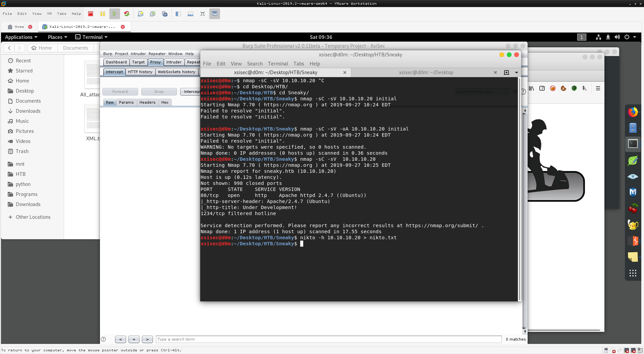Restart the guest with the red-green arrows icon
Image resolution: width=644 pixels, height=354 pixels.
[x=127, y=14]
